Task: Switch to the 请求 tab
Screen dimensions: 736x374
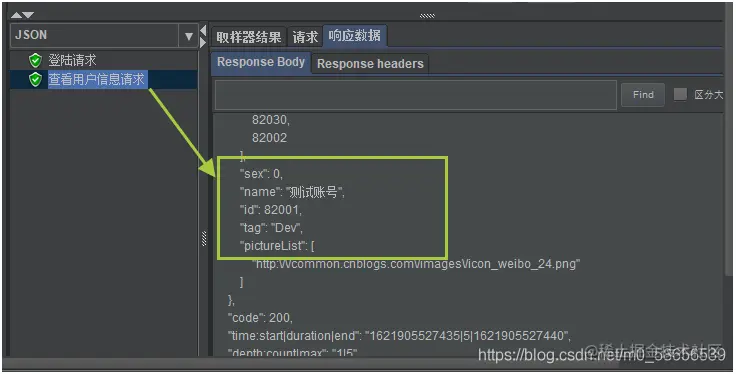Action: click(305, 37)
